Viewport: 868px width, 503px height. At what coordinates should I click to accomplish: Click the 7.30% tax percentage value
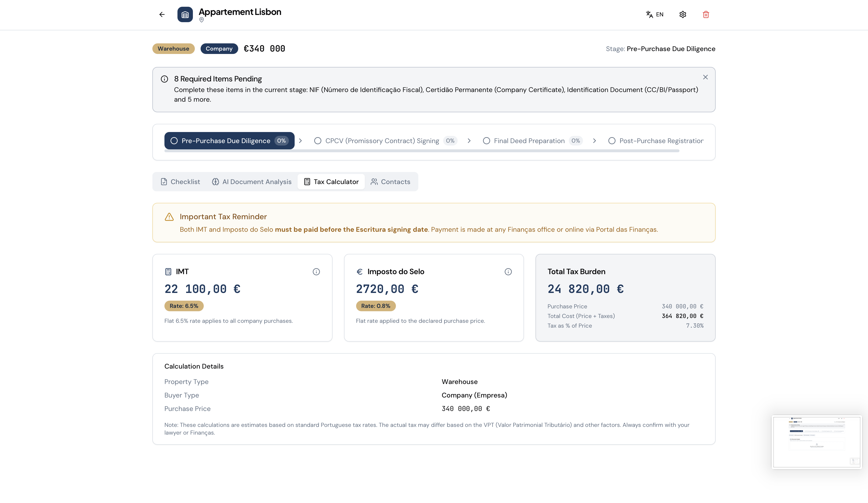(695, 325)
